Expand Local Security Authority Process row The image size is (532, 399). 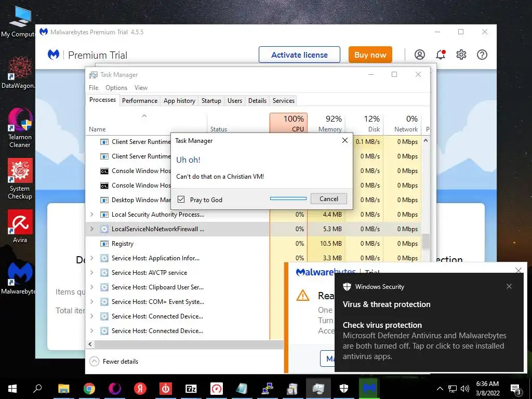coord(91,215)
